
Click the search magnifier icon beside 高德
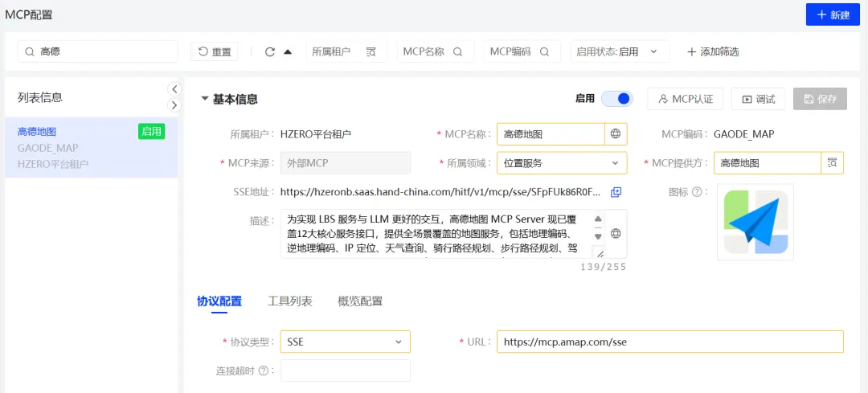coord(30,51)
